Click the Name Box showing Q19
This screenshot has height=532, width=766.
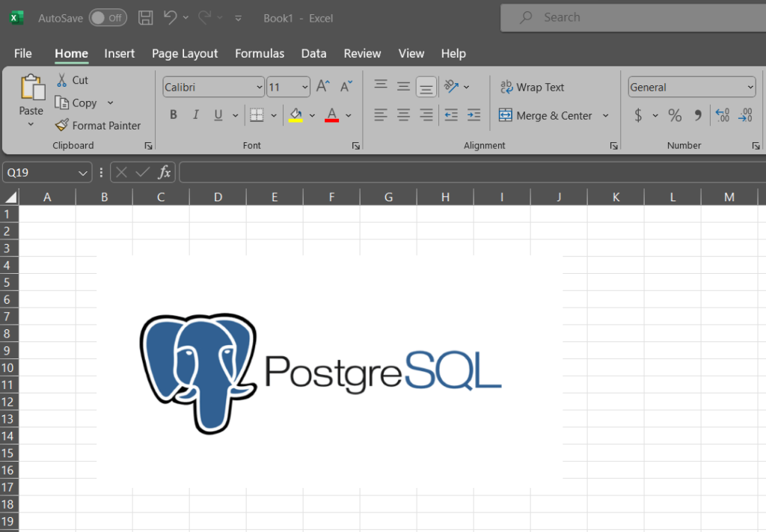click(47, 172)
